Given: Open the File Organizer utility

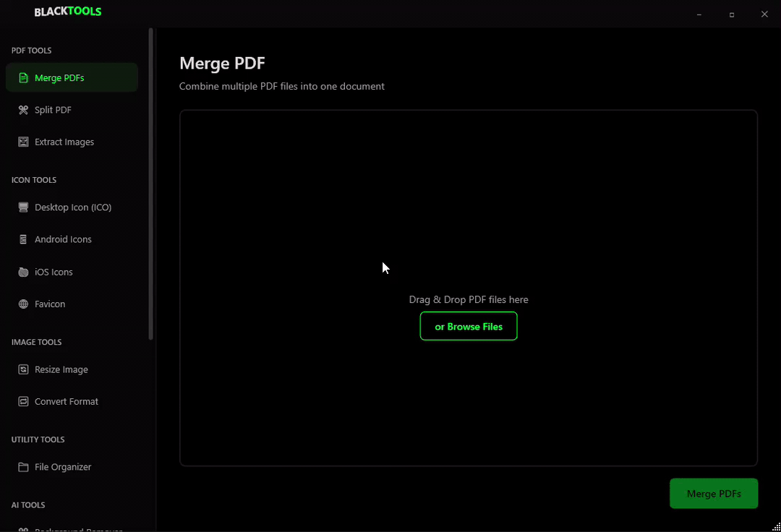Looking at the screenshot, I should [x=72, y=467].
